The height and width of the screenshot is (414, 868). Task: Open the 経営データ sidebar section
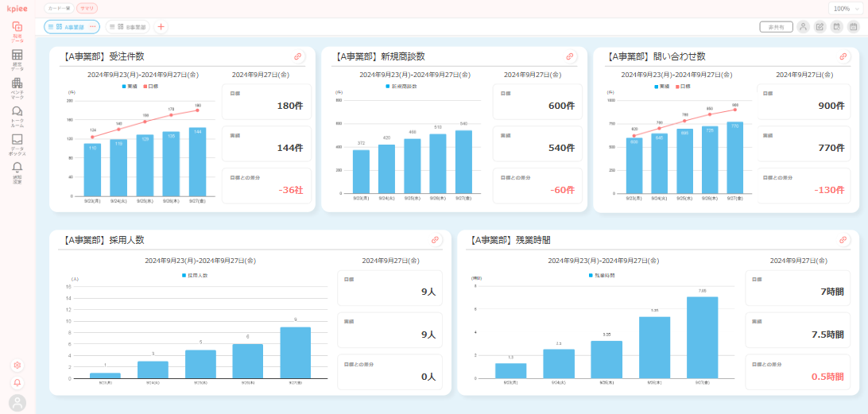click(x=17, y=60)
